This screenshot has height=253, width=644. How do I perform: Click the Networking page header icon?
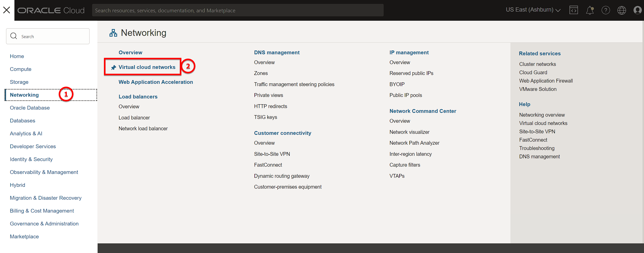[113, 33]
